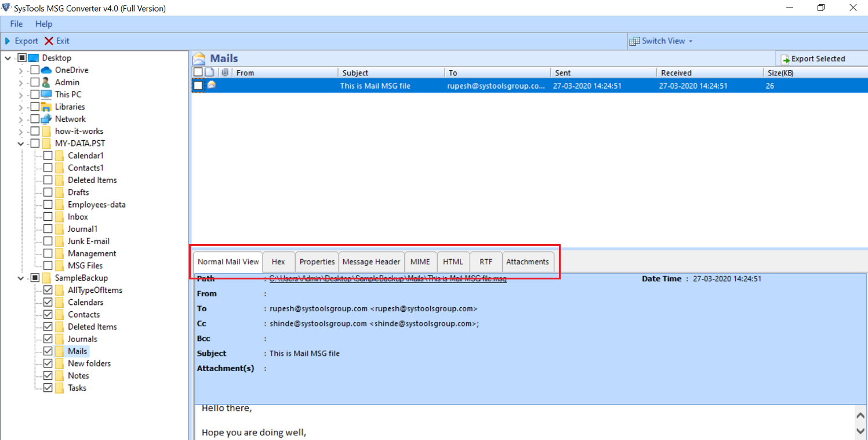Viewport: 868px width, 440px height.
Task: Toggle the SampleBackup checkbox
Action: coord(35,278)
